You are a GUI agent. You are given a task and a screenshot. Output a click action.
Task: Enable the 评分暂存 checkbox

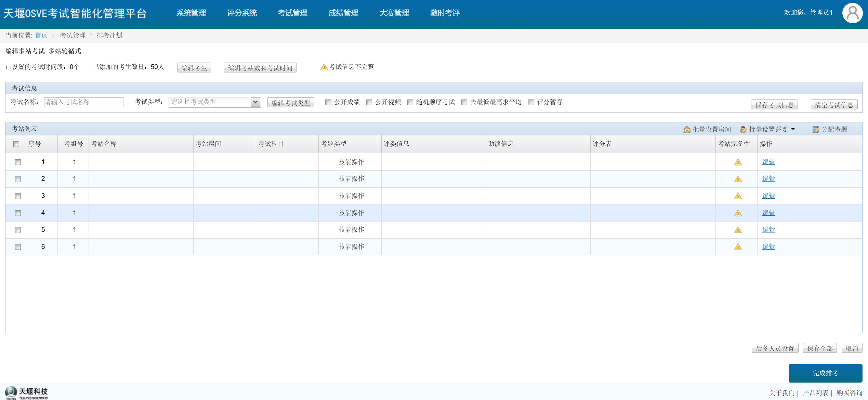[531, 102]
